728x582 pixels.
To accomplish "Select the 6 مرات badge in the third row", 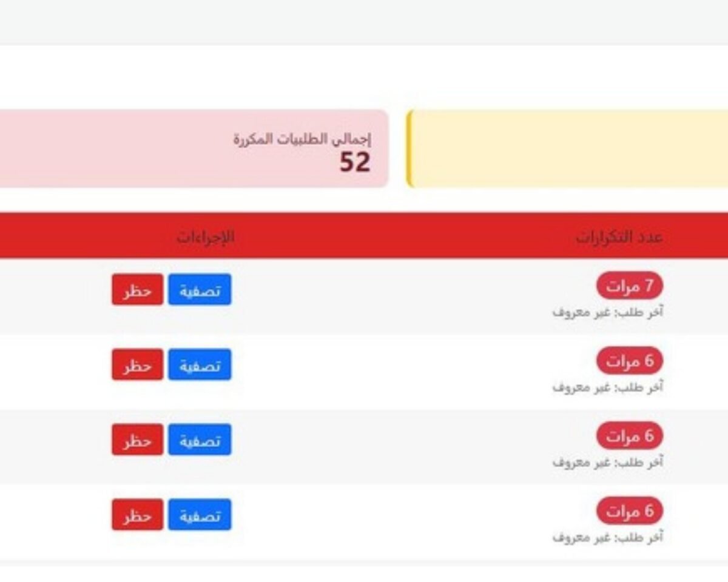I will 630,436.
